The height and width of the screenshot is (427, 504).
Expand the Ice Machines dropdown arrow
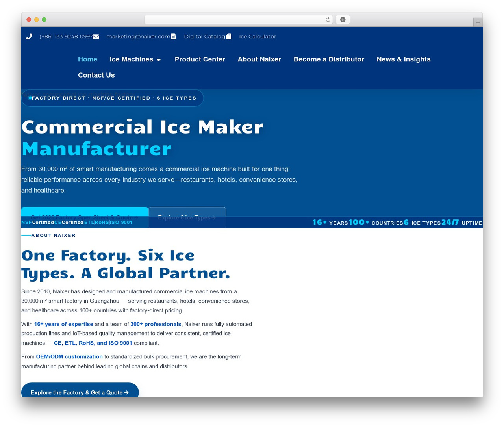[x=159, y=60]
